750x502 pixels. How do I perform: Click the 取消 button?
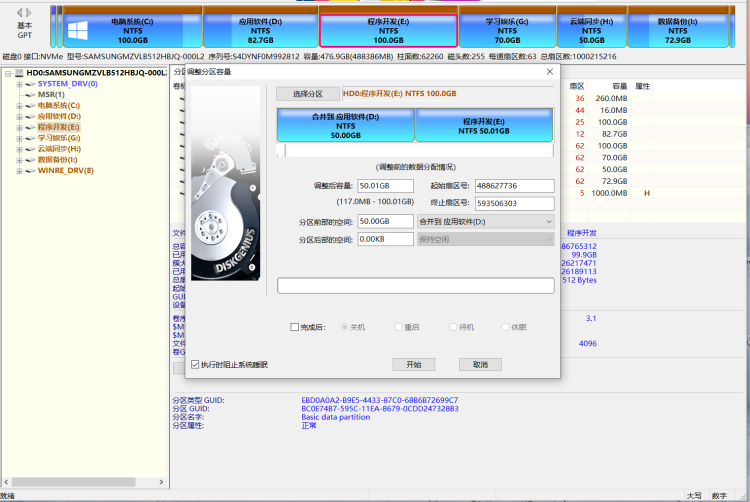[480, 365]
